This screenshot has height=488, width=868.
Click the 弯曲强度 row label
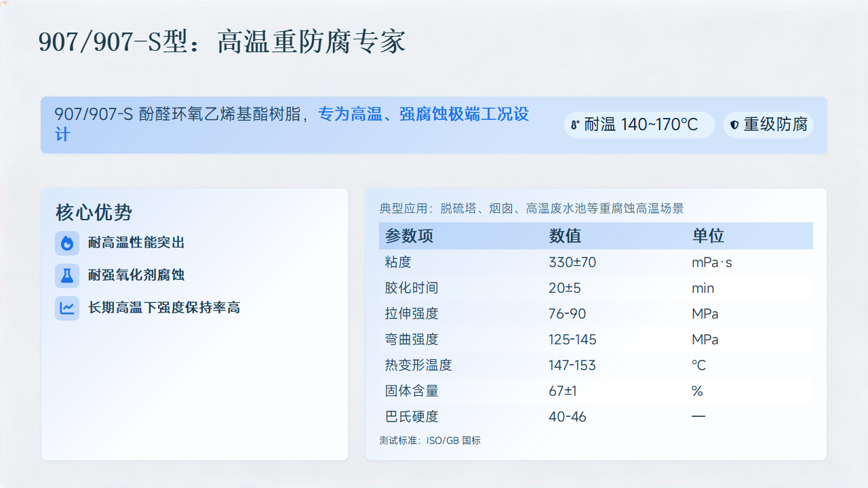(412, 340)
